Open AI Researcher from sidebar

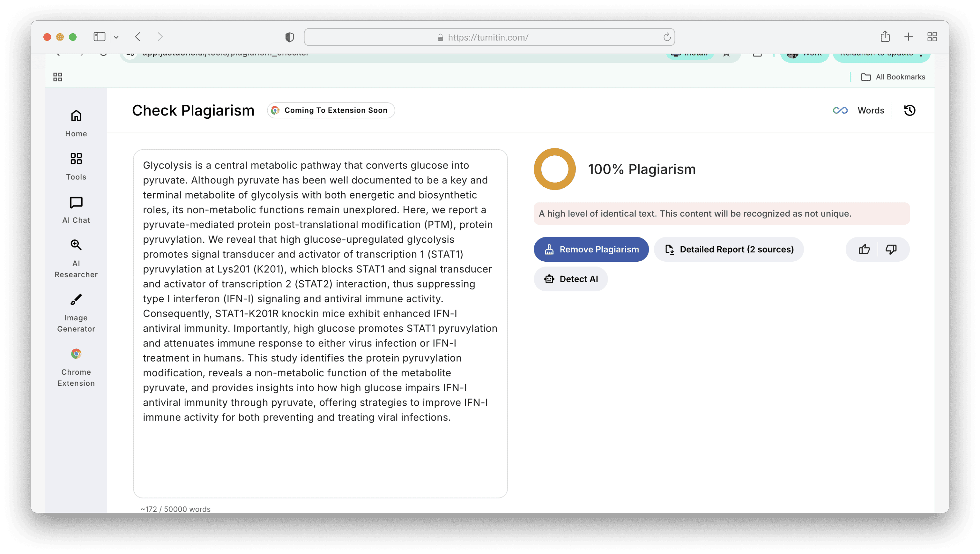tap(76, 258)
